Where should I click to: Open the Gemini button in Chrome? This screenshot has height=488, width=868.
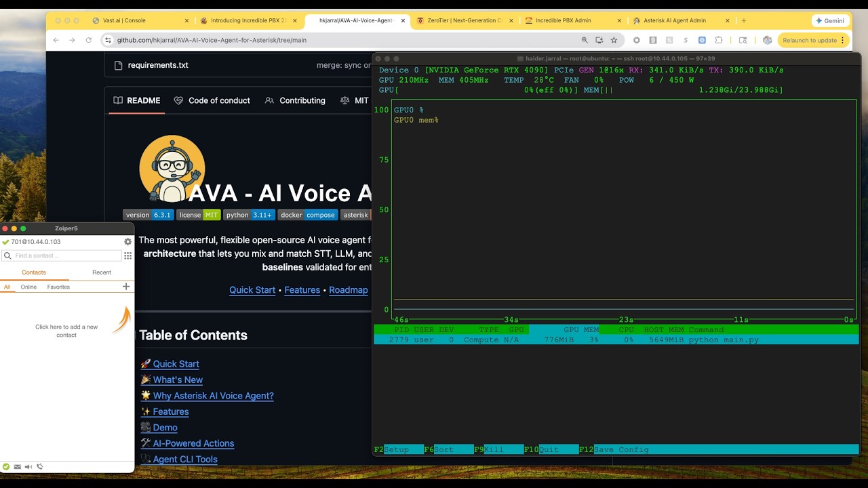pyautogui.click(x=830, y=20)
